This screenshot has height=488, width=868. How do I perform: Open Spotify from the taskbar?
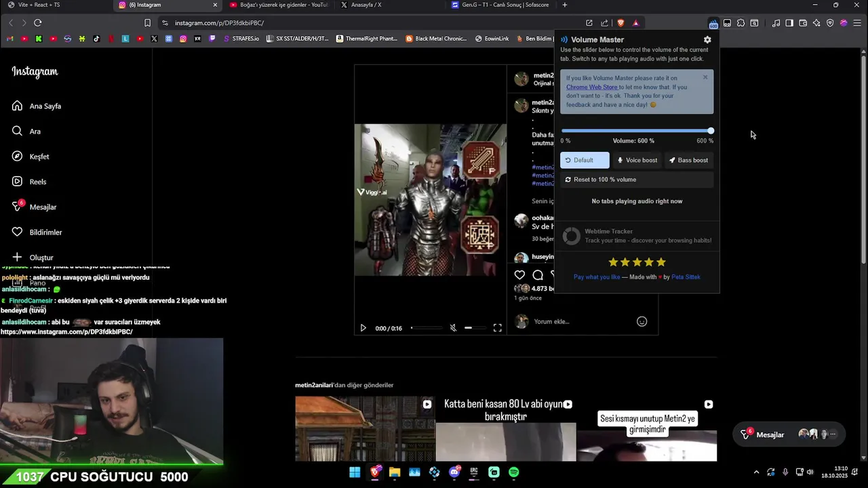(513, 472)
